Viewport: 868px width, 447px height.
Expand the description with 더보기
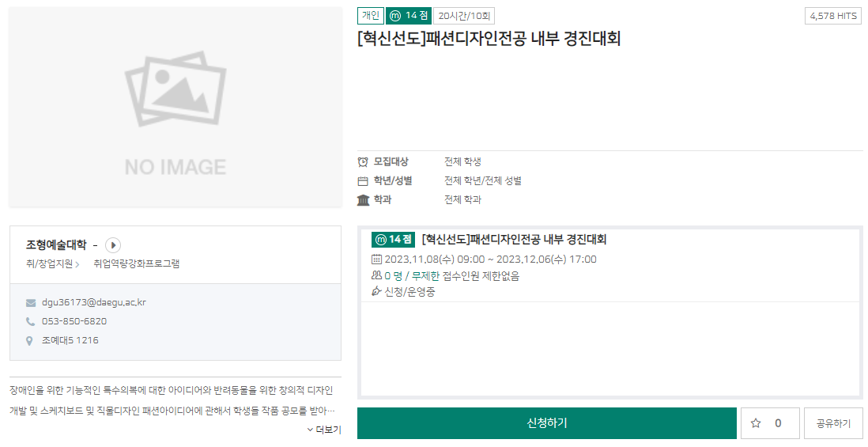click(x=324, y=430)
